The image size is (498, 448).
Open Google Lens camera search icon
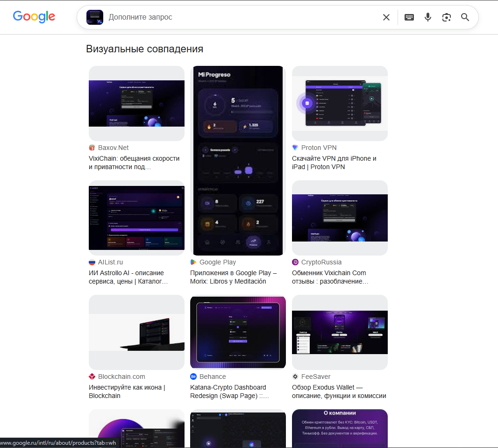(x=447, y=17)
